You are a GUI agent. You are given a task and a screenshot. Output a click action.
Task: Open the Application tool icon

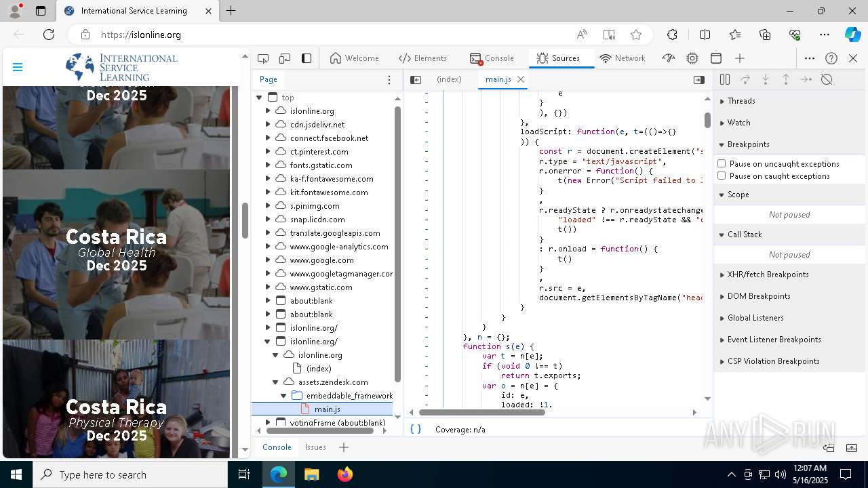(x=716, y=58)
